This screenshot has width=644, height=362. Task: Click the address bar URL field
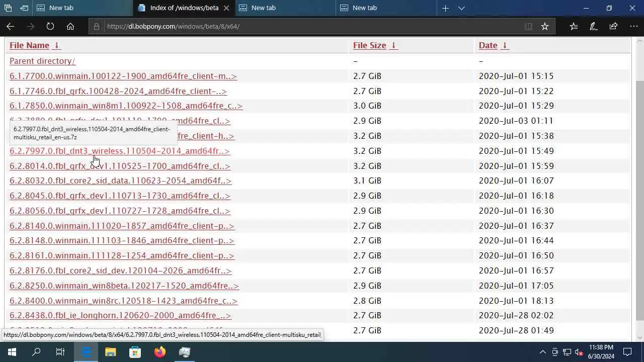pos(312,26)
